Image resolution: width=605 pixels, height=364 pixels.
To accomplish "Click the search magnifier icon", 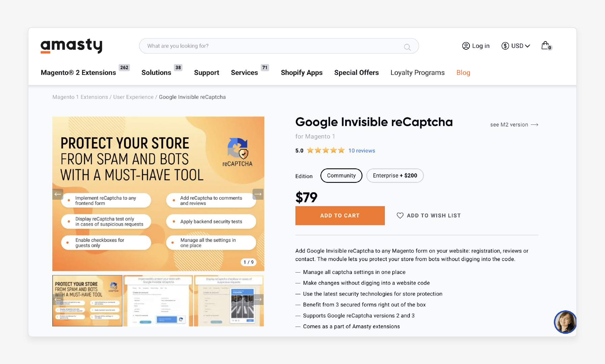I will [x=407, y=47].
